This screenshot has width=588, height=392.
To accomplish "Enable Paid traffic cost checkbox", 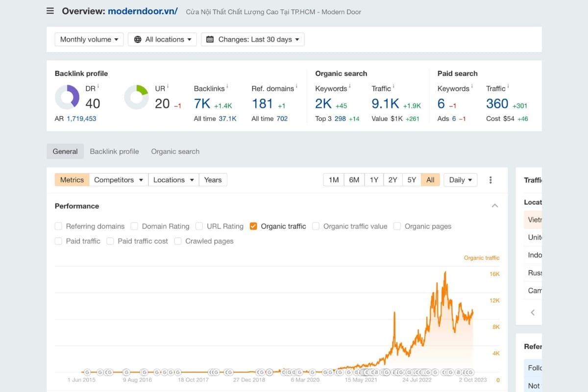I will (110, 241).
